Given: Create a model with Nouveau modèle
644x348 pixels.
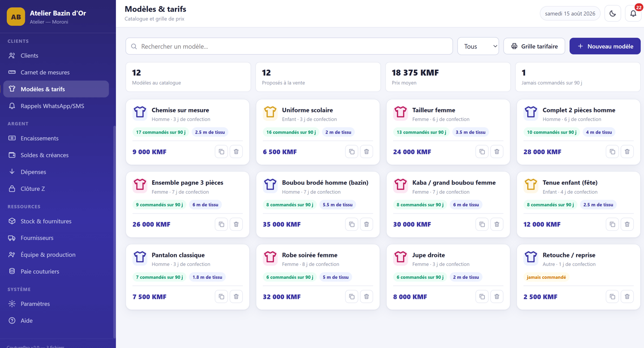Looking at the screenshot, I should coord(605,46).
